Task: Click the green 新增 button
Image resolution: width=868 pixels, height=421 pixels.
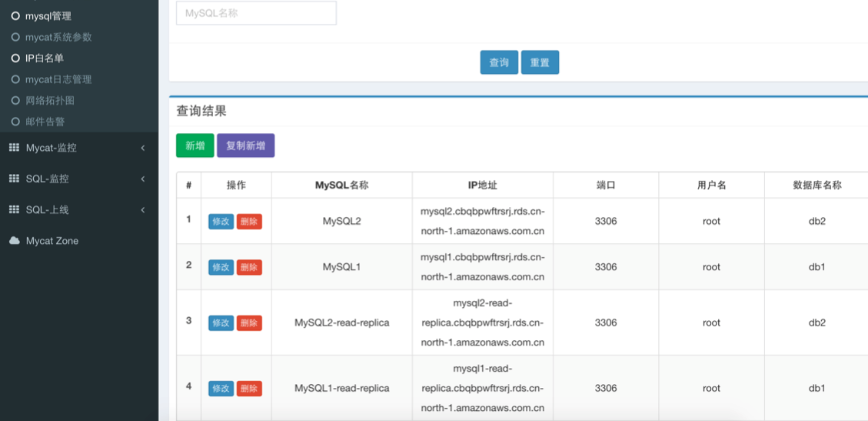Action: click(195, 145)
